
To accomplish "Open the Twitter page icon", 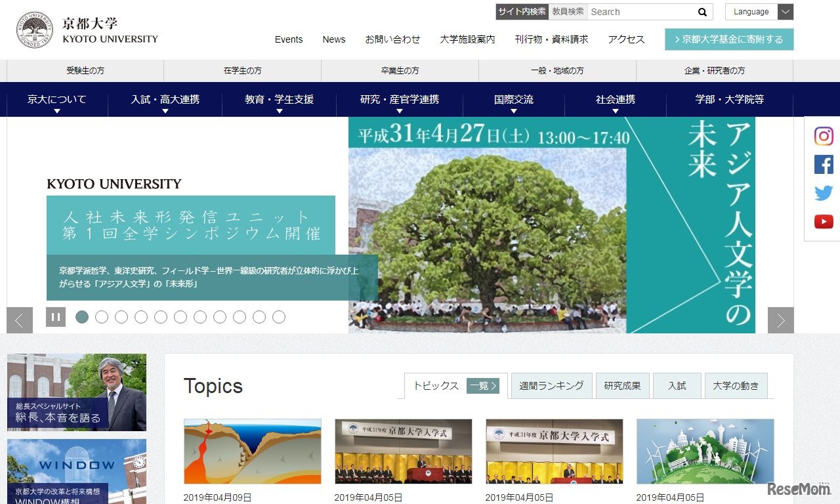I will tap(823, 193).
